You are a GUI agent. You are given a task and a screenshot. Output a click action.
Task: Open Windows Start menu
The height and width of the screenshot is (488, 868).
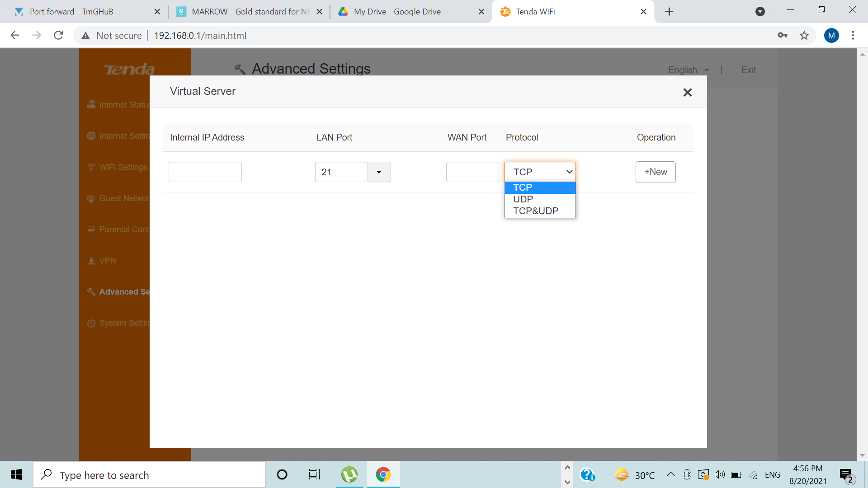[16, 475]
